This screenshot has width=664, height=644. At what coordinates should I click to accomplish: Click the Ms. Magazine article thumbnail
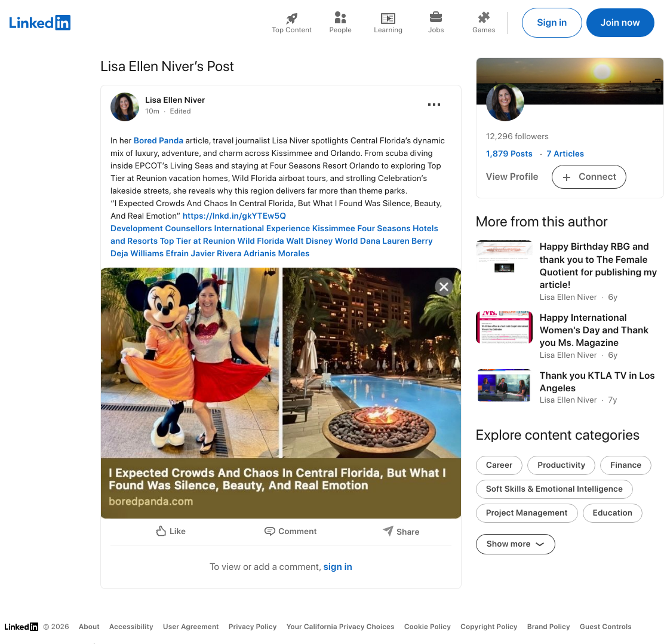pyautogui.click(x=504, y=327)
